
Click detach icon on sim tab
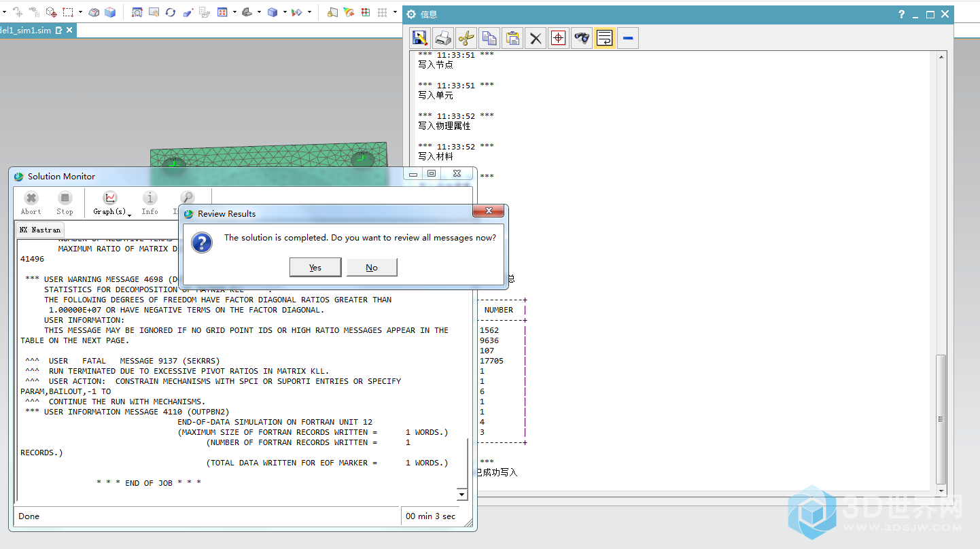pos(58,30)
